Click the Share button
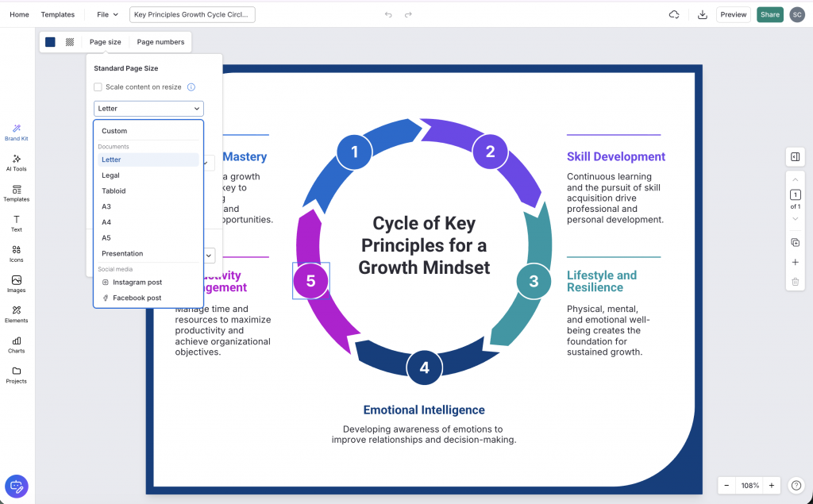 [x=769, y=14]
